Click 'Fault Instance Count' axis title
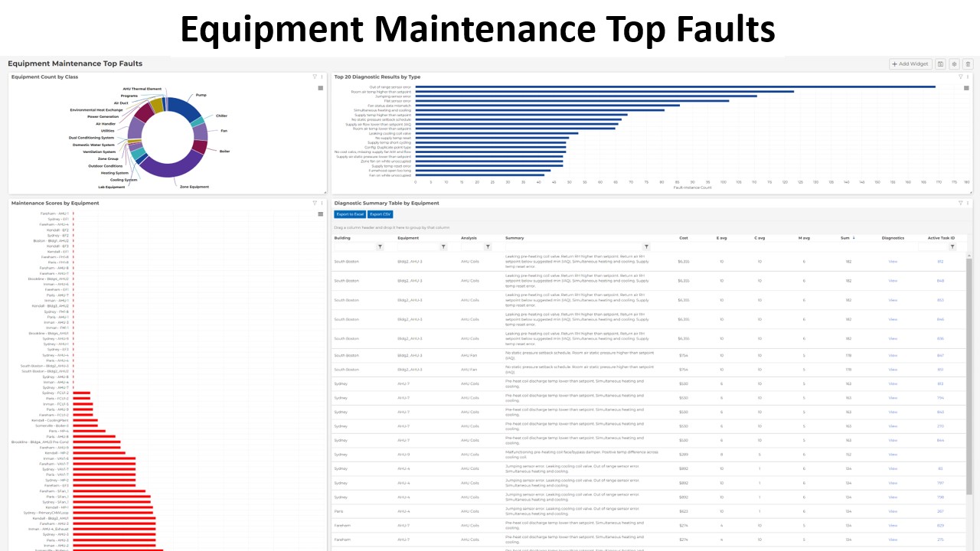980x551 pixels. 692,187
